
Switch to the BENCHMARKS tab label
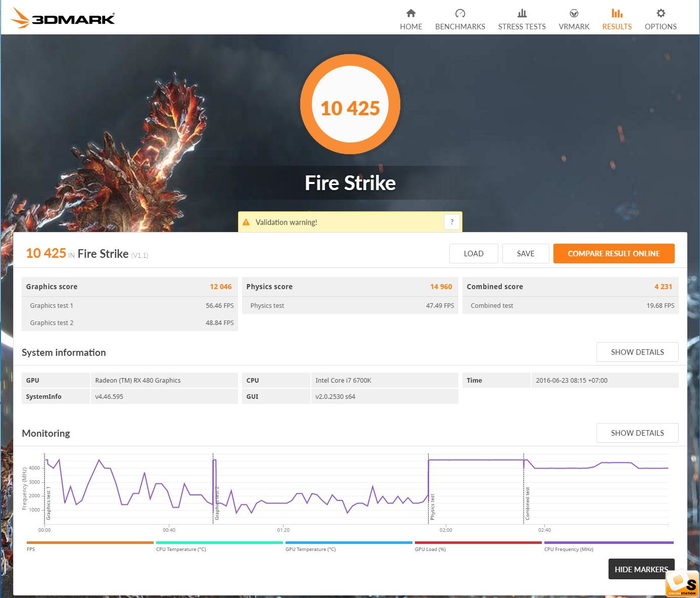click(x=460, y=27)
